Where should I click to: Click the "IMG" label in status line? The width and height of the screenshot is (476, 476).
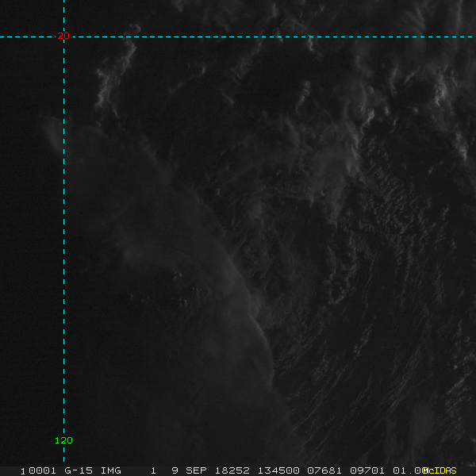click(x=111, y=470)
